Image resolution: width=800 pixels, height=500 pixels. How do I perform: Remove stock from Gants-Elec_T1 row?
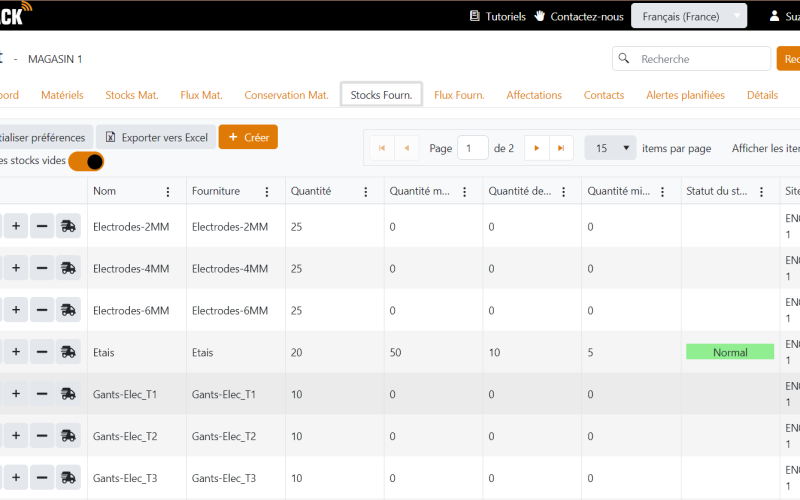[42, 393]
